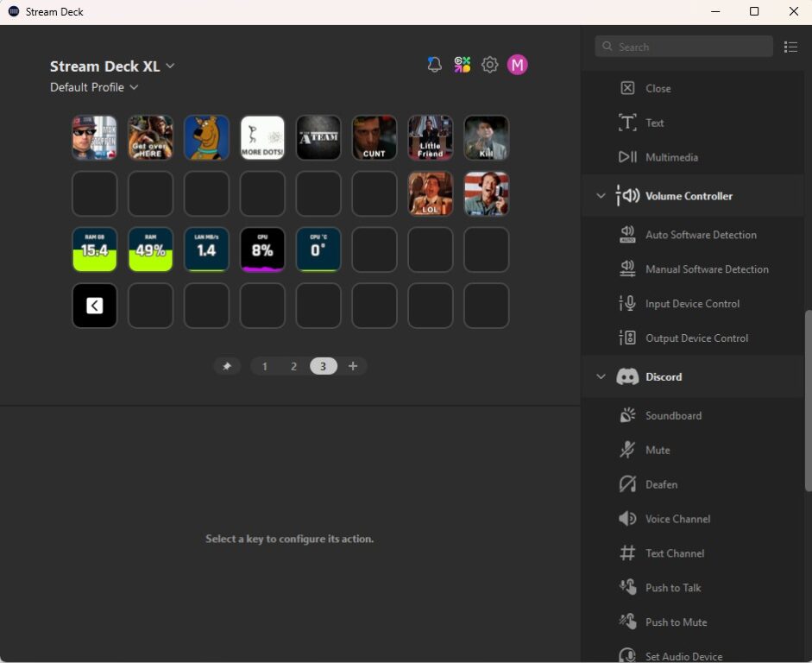The height and width of the screenshot is (663, 812).
Task: Click the Manual Software Detection label
Action: (707, 268)
